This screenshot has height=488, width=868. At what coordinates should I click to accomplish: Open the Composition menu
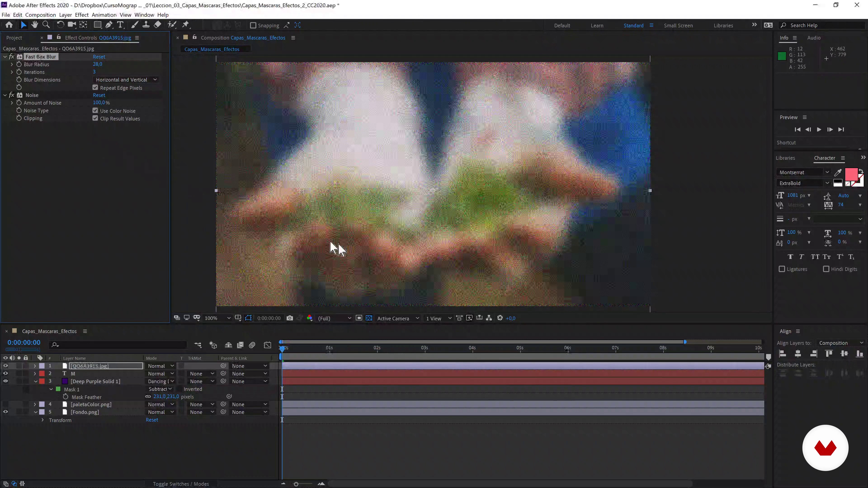40,15
